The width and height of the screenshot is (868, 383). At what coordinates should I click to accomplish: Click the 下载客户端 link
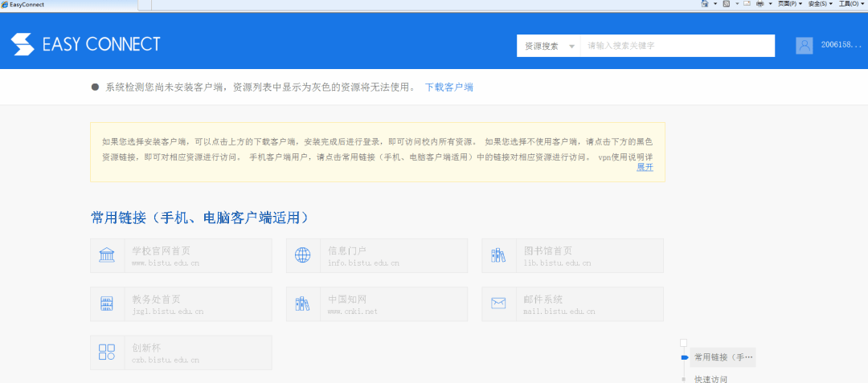pyautogui.click(x=448, y=87)
